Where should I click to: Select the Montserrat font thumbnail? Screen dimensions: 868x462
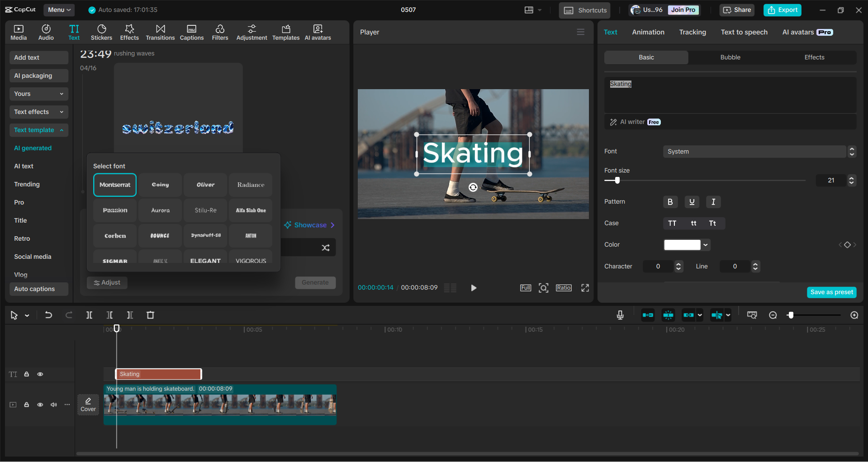[x=114, y=185]
